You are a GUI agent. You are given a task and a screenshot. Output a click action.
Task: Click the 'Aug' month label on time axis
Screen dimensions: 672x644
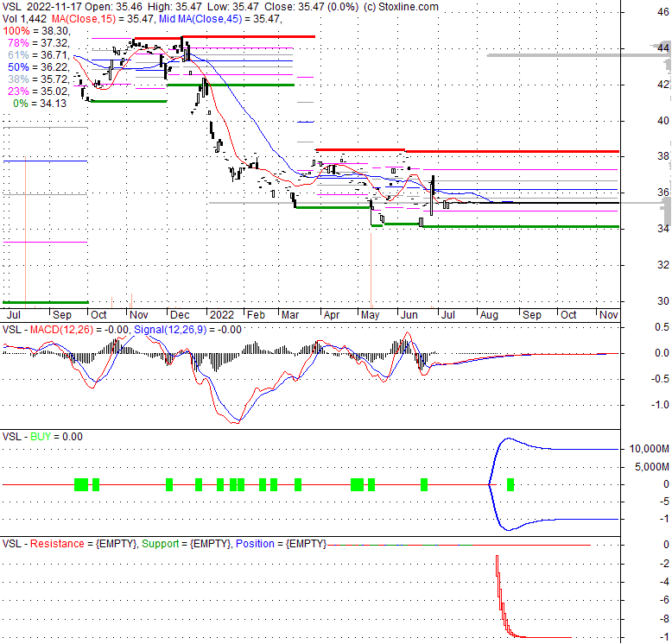489,316
